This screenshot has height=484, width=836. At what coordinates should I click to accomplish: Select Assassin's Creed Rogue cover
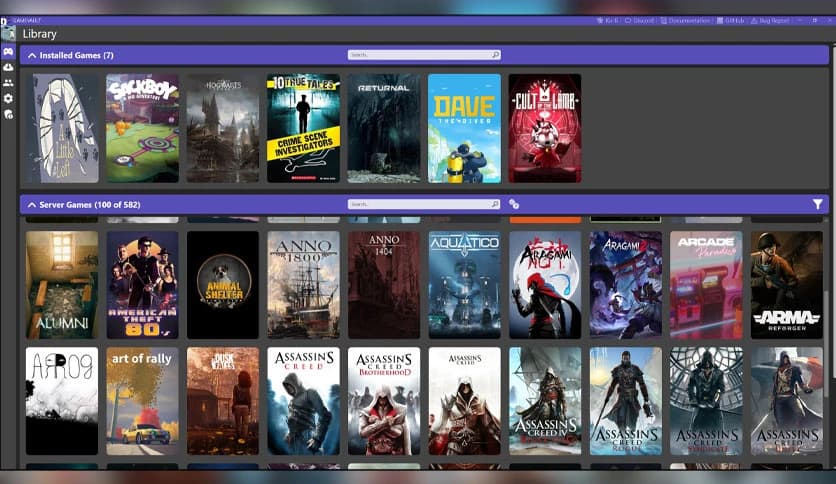click(x=625, y=401)
